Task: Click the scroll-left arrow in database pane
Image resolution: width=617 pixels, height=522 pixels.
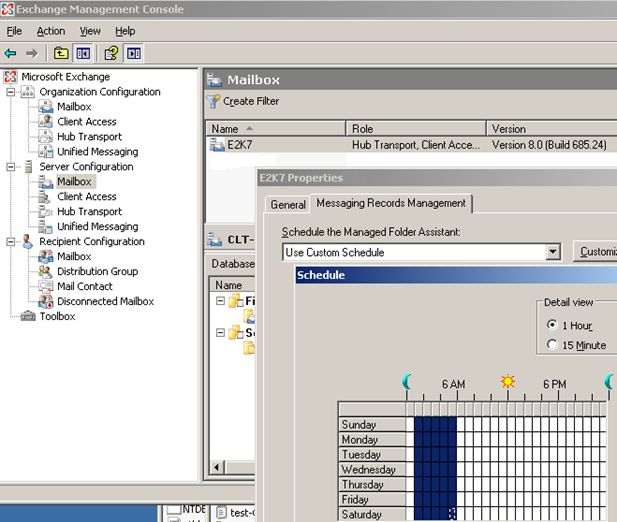Action: click(x=217, y=467)
